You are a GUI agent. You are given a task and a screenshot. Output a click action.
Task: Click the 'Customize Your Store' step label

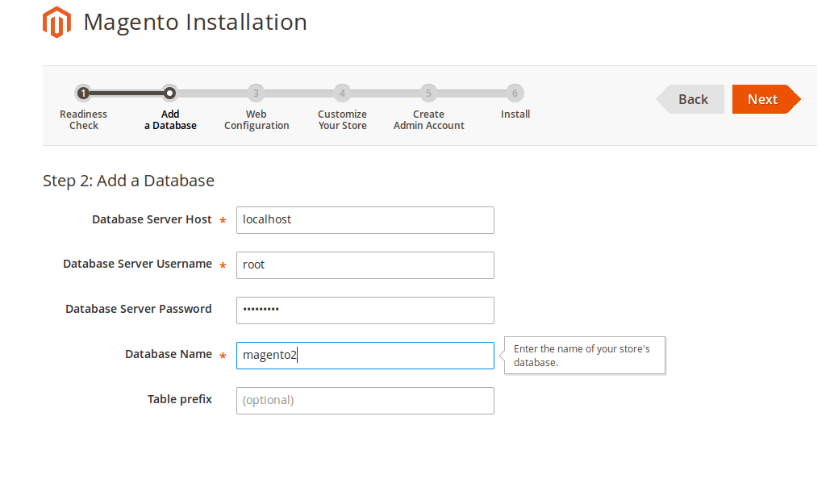[343, 119]
